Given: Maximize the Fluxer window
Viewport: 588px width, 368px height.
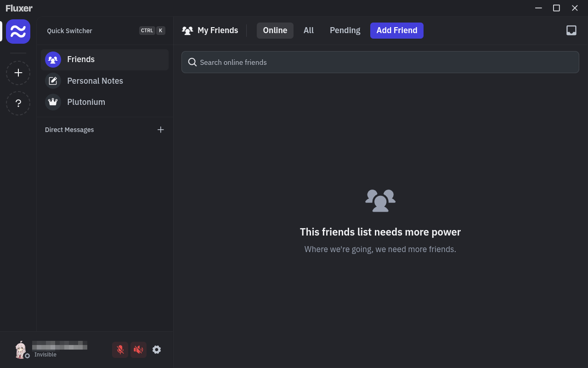Looking at the screenshot, I should pyautogui.click(x=556, y=8).
